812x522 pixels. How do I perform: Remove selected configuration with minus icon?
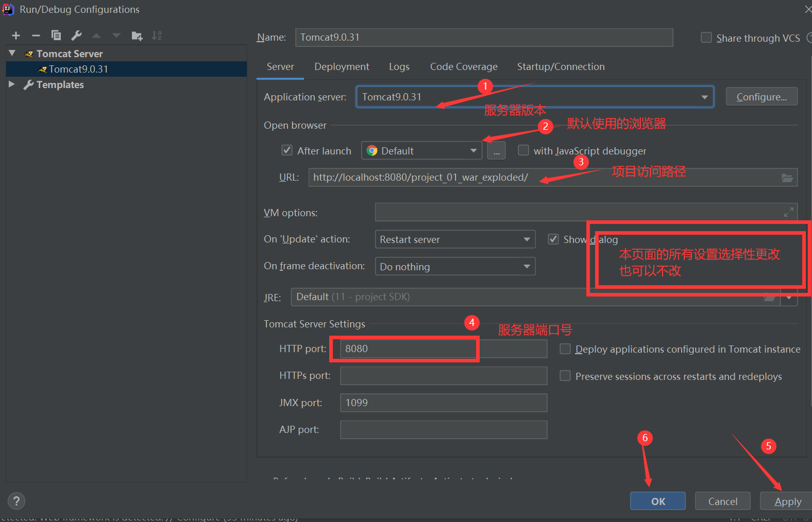click(x=36, y=36)
